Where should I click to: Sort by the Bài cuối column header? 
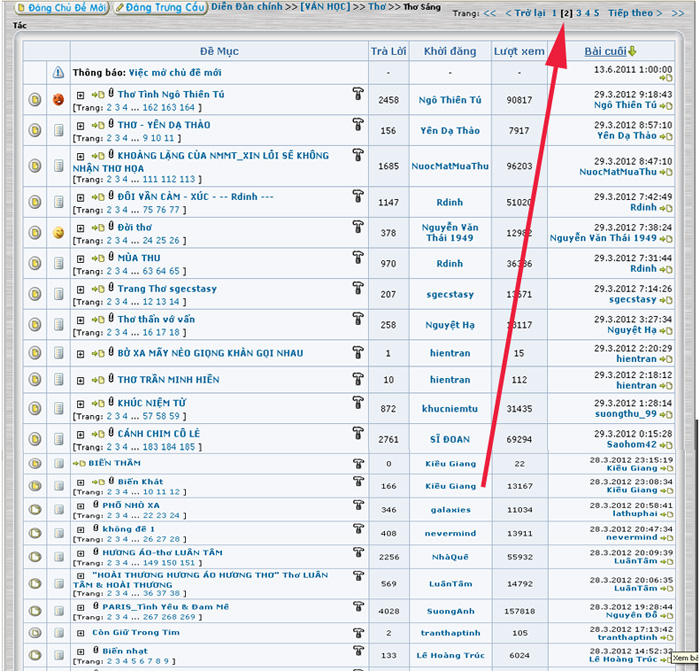(605, 51)
